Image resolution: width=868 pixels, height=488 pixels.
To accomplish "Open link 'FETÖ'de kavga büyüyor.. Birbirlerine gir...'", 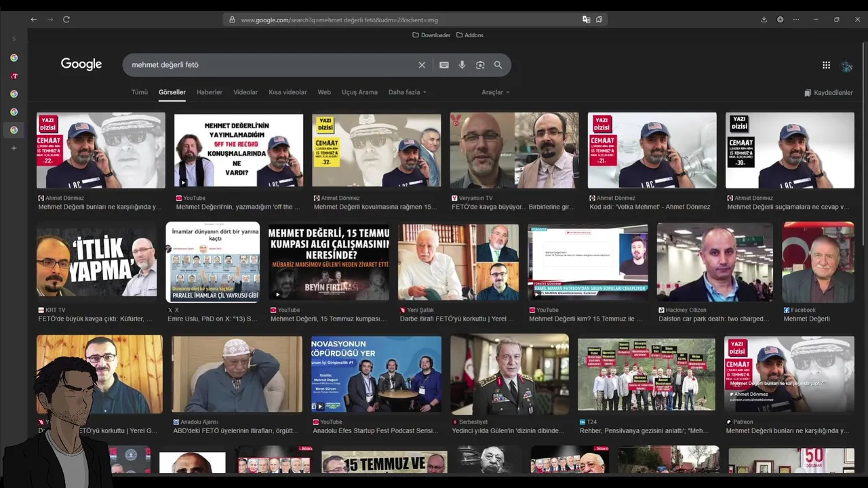I will [x=513, y=207].
